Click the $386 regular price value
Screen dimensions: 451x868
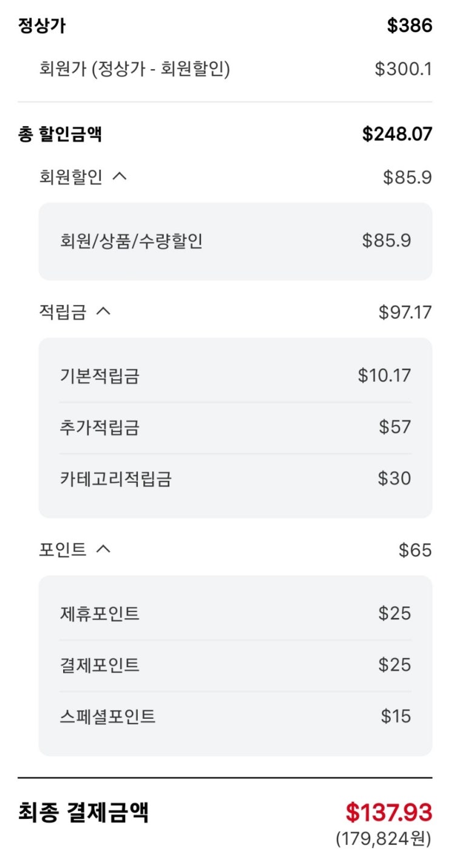click(x=410, y=26)
